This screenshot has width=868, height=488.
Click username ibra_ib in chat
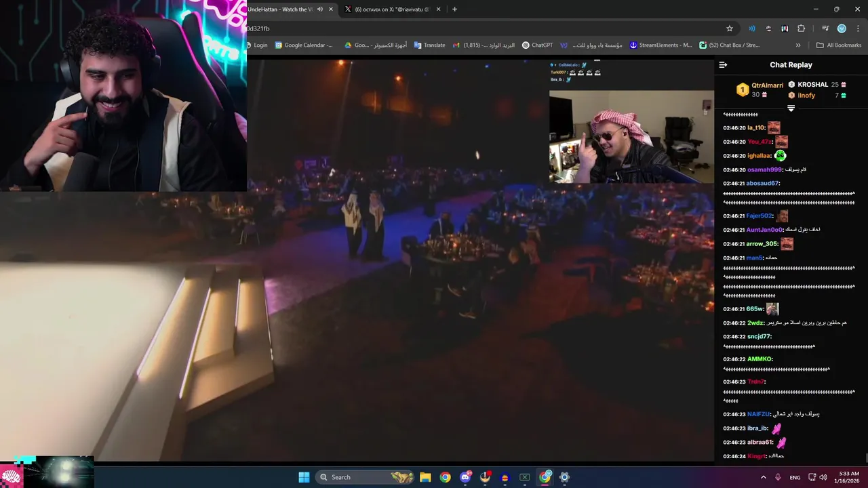point(757,428)
